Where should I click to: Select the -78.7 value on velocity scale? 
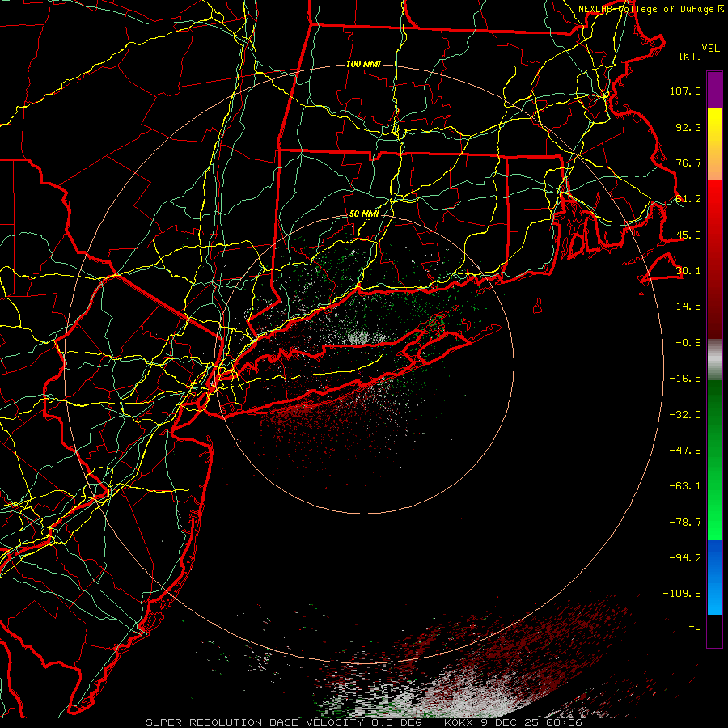[685, 523]
